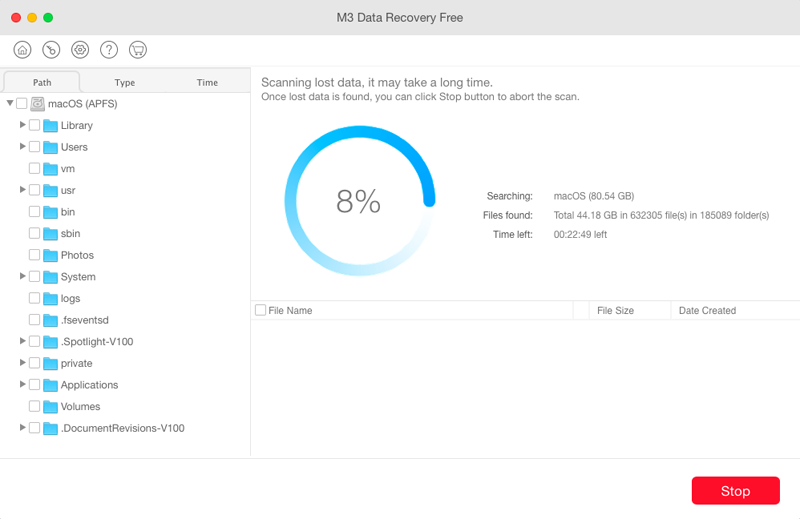Expand the .DocumentRevisions-V100 folder

point(22,428)
